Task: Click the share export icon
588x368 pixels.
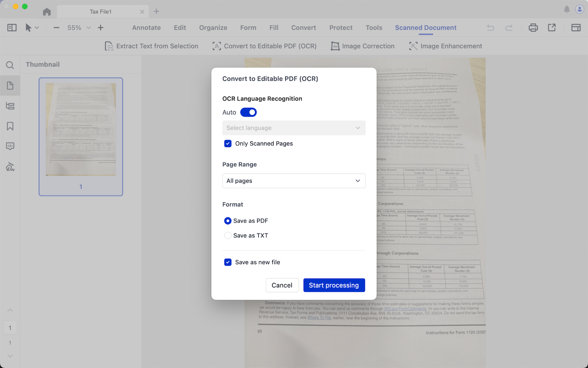Action: click(552, 28)
